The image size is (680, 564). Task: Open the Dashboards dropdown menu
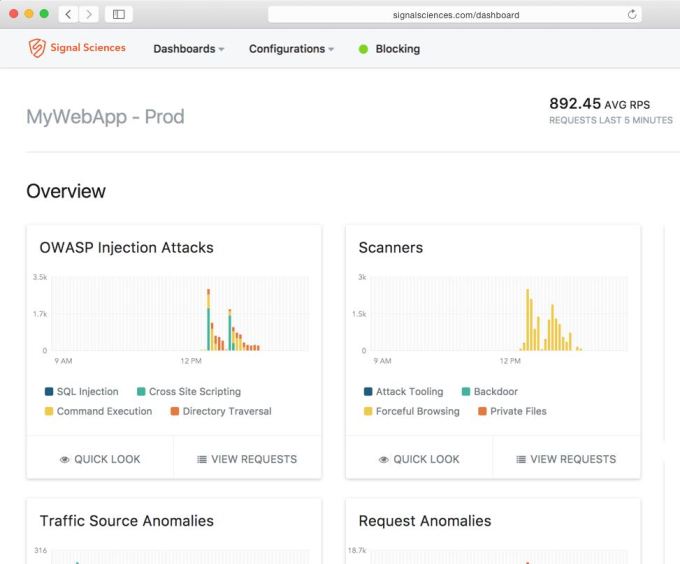[188, 49]
